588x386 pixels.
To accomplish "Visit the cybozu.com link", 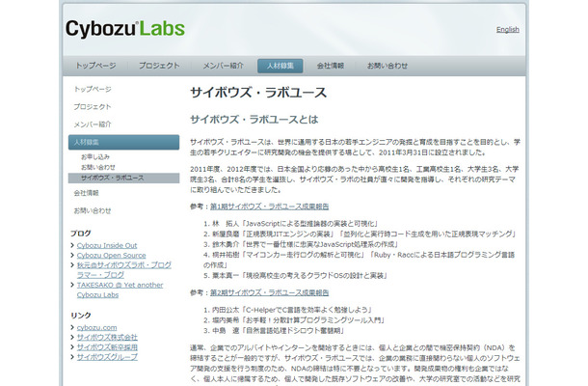I will point(96,328).
